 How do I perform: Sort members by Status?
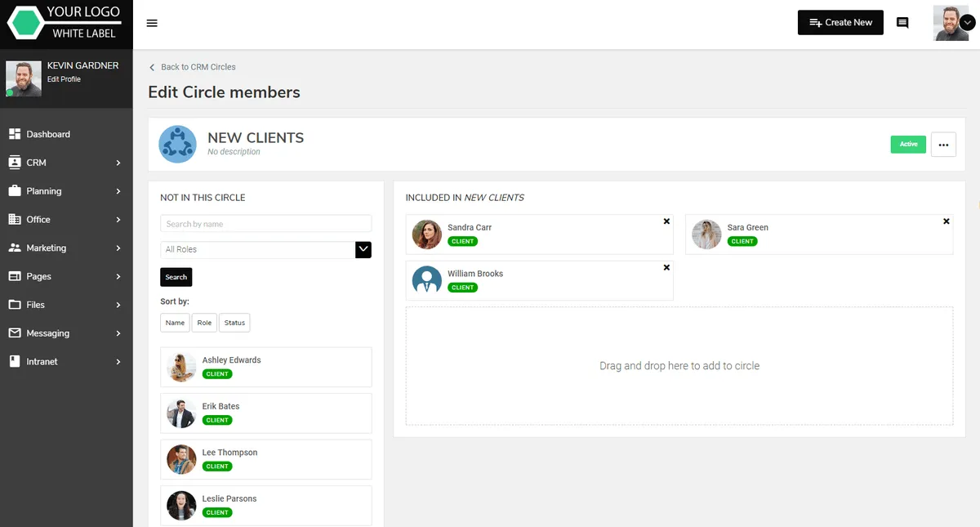click(234, 323)
